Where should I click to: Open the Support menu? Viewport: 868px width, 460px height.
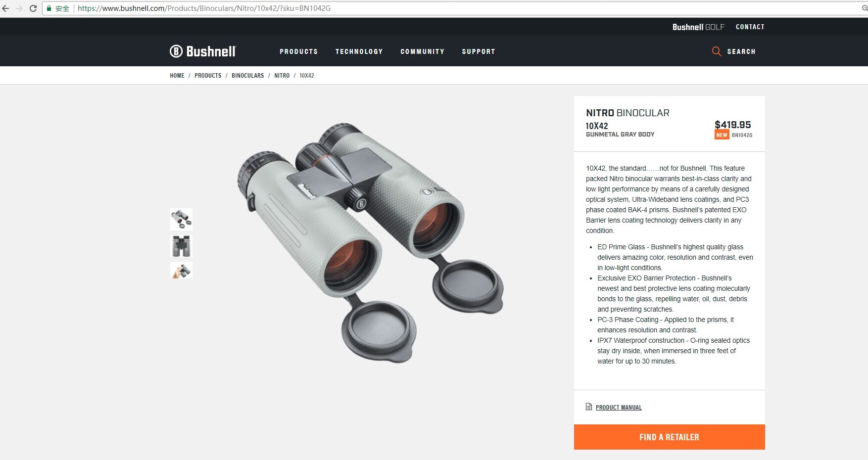pyautogui.click(x=478, y=51)
